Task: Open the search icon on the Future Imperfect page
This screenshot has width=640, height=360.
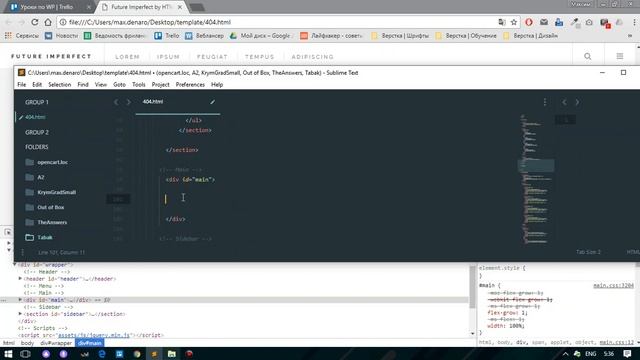Action: coord(587,56)
